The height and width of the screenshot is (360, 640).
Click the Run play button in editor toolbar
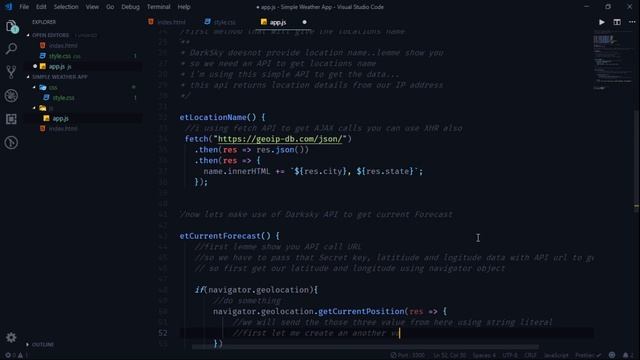(602, 22)
